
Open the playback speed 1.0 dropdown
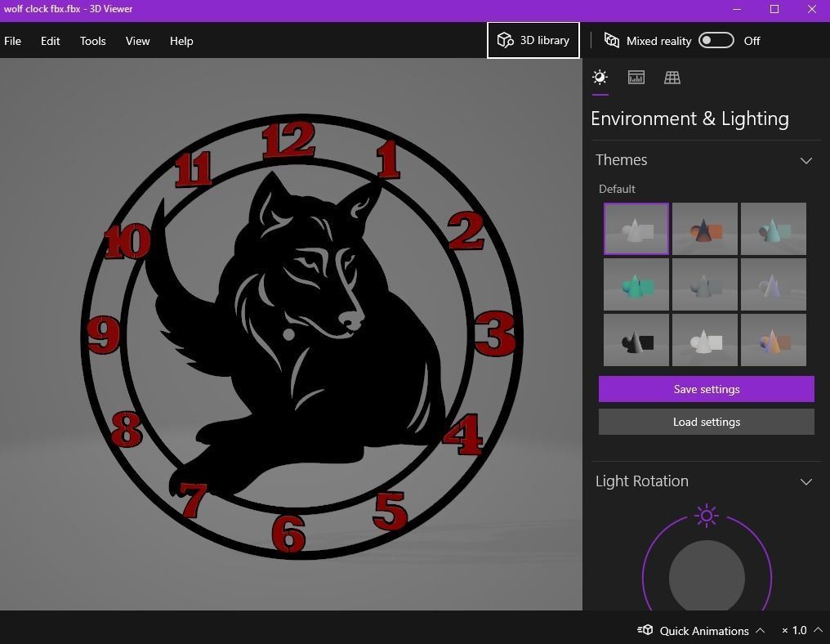click(818, 630)
